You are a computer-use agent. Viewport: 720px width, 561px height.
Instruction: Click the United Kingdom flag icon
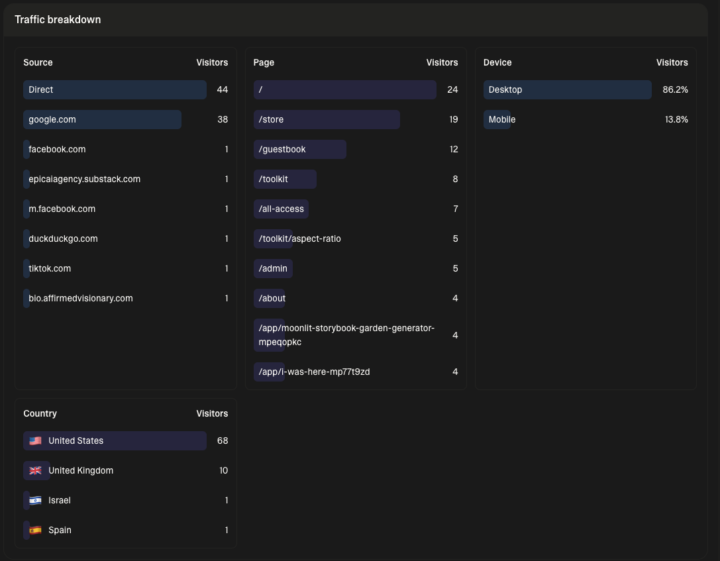point(35,471)
